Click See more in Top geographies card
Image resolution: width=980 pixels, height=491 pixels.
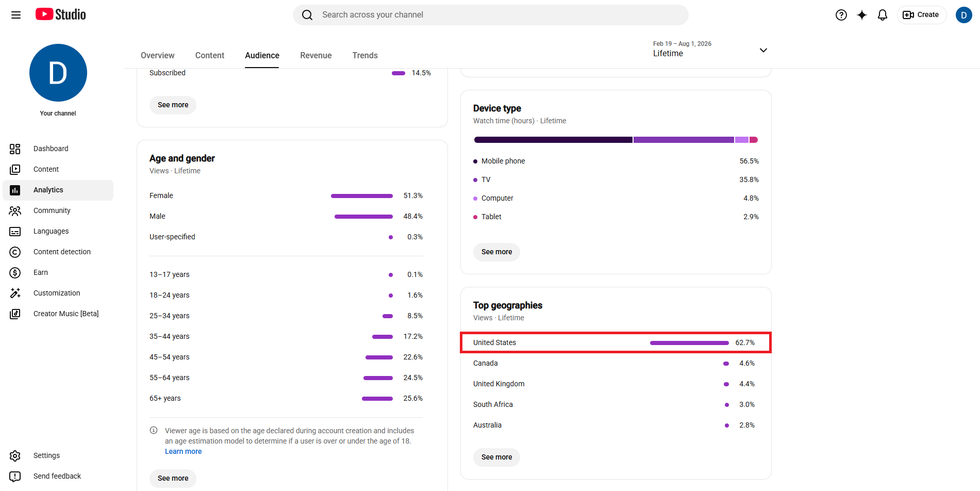coord(496,457)
